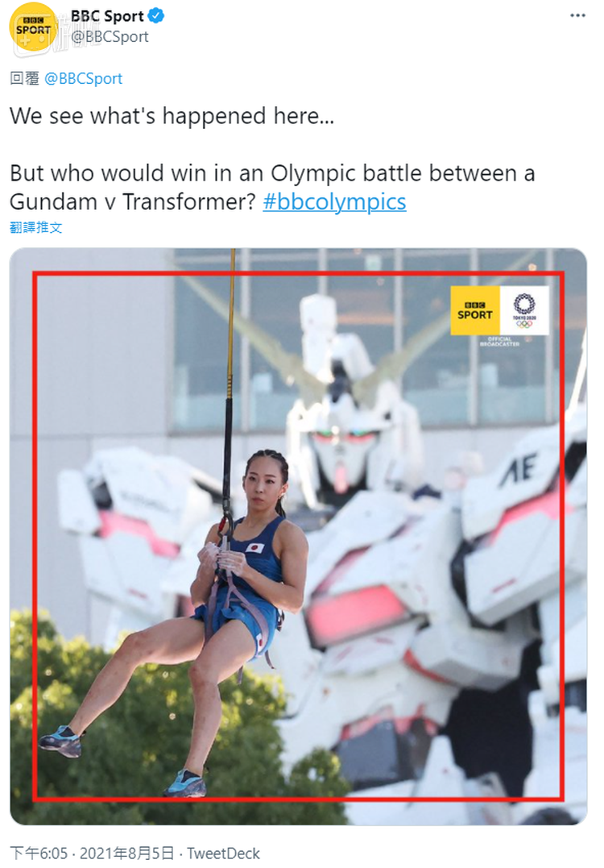Click the Tokyo 2020 Olympic logo on the photo
Screen dimensions: 604x868
(524, 310)
